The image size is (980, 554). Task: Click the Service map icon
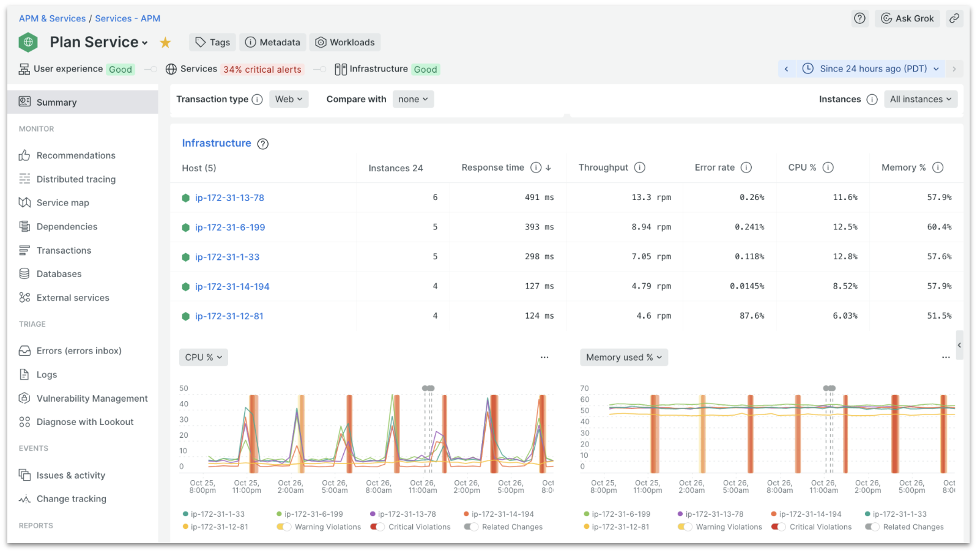(24, 202)
